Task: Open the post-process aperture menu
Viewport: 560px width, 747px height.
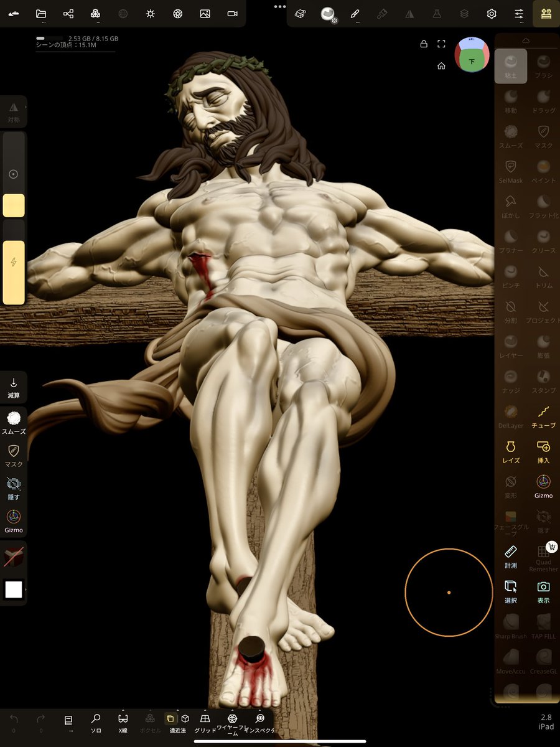Action: (177, 14)
